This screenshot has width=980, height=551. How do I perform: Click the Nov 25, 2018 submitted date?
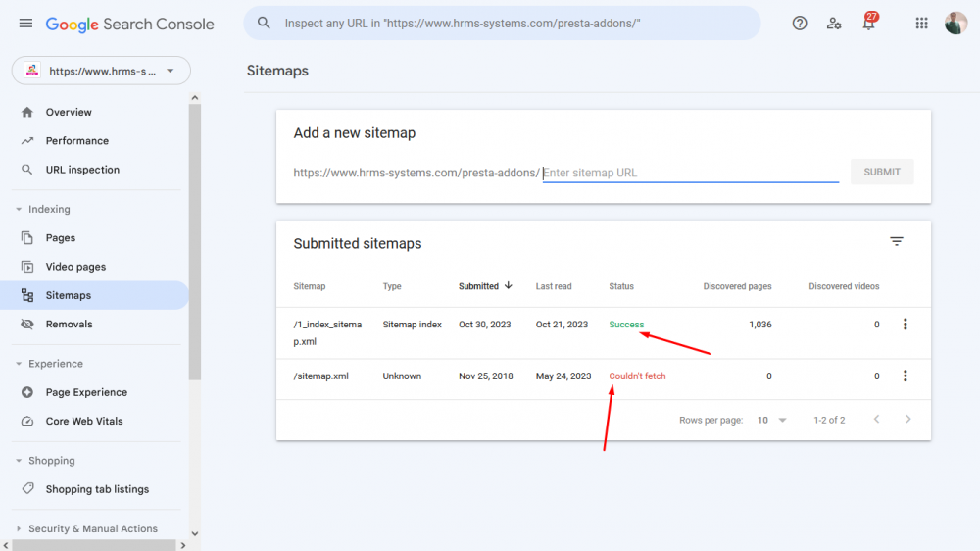coord(486,376)
